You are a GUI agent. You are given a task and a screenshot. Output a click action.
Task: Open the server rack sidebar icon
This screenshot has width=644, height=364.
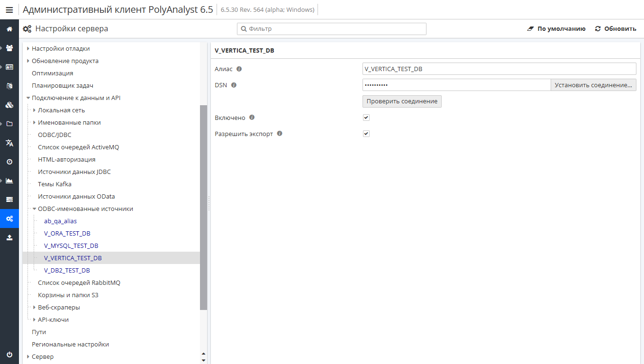(x=9, y=200)
